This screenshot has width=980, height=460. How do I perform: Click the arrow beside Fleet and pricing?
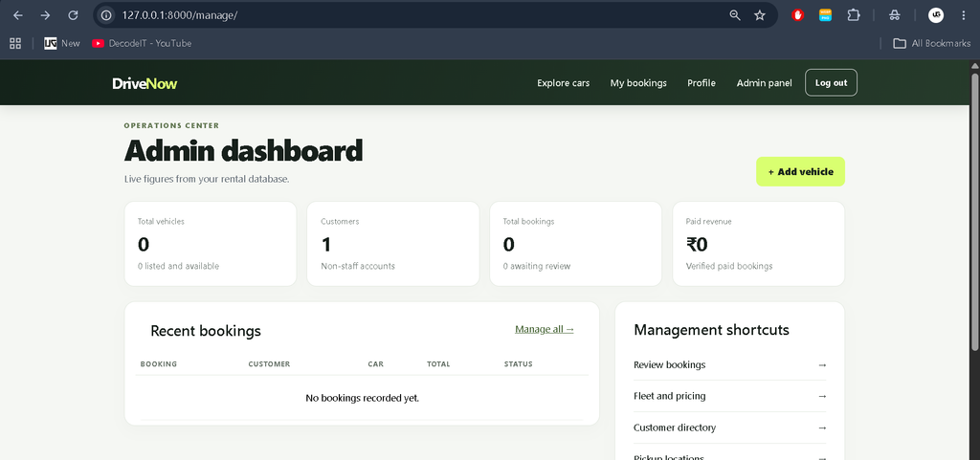pyautogui.click(x=822, y=396)
